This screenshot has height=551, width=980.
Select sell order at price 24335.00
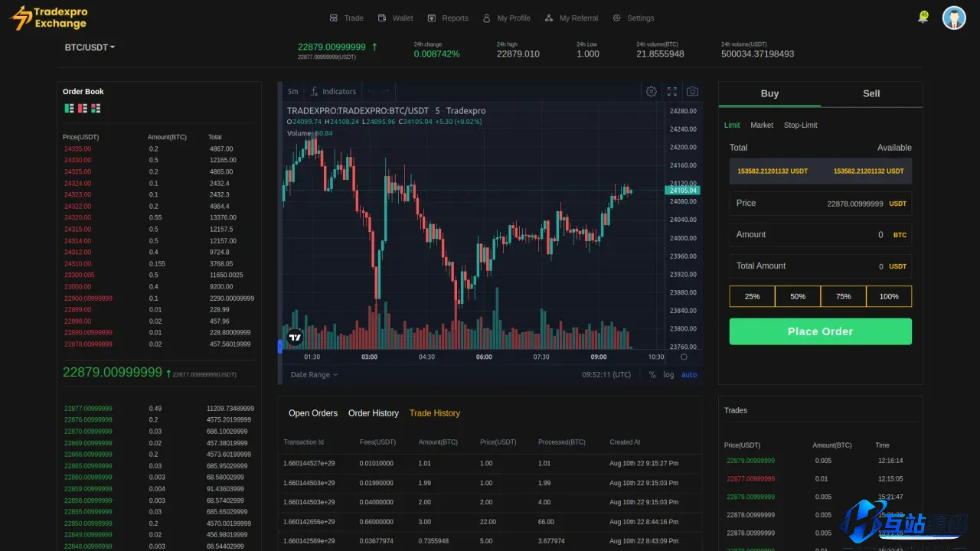pos(158,148)
